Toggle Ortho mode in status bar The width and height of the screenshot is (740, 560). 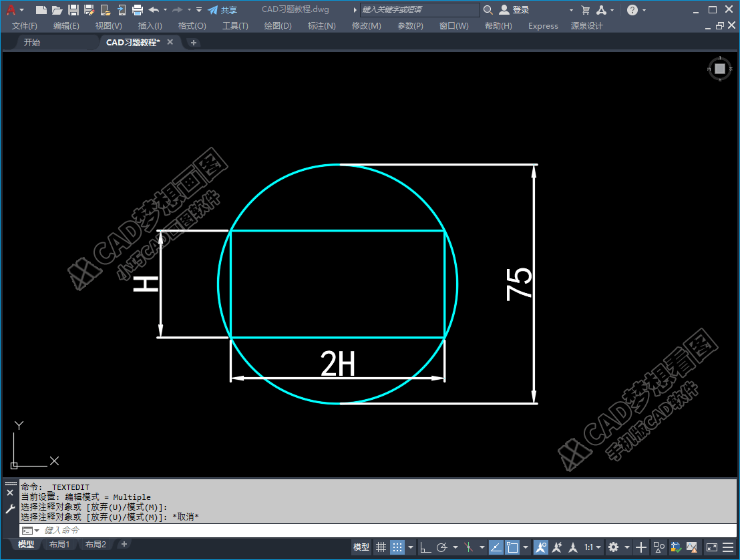pyautogui.click(x=425, y=547)
